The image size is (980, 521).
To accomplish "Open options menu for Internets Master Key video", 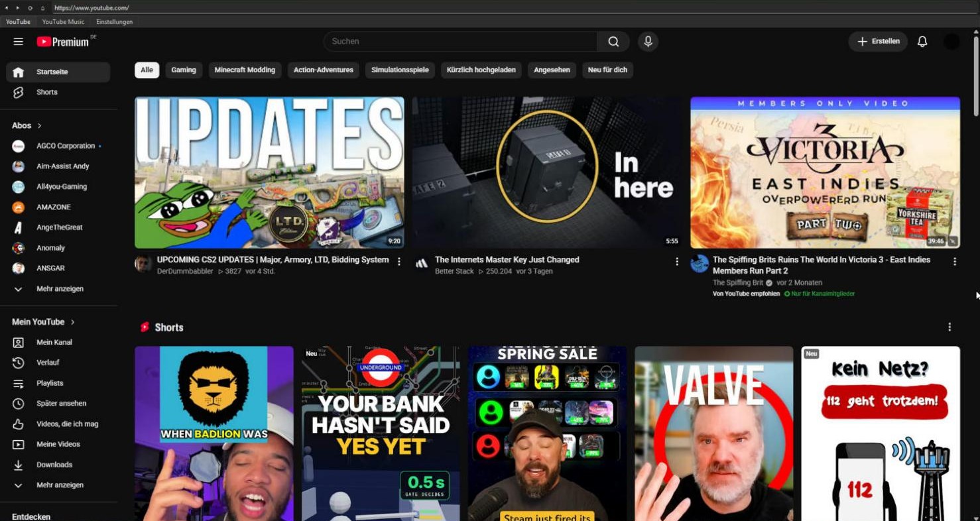I will click(x=677, y=262).
